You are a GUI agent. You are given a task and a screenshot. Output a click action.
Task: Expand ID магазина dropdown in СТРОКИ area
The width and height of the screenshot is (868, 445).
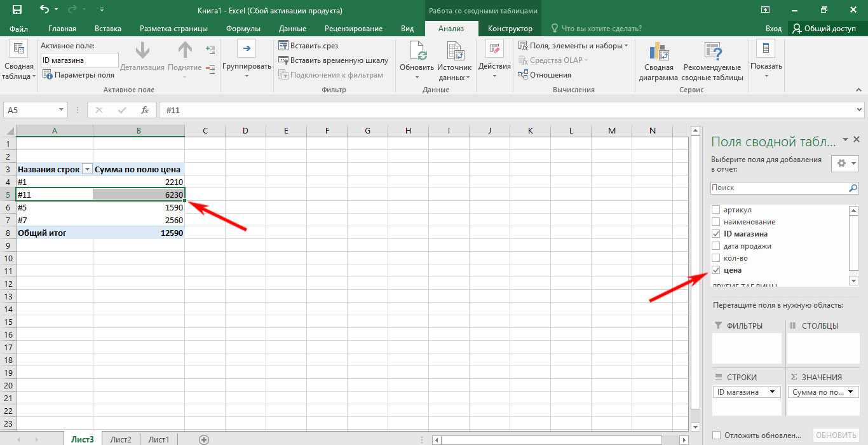773,392
